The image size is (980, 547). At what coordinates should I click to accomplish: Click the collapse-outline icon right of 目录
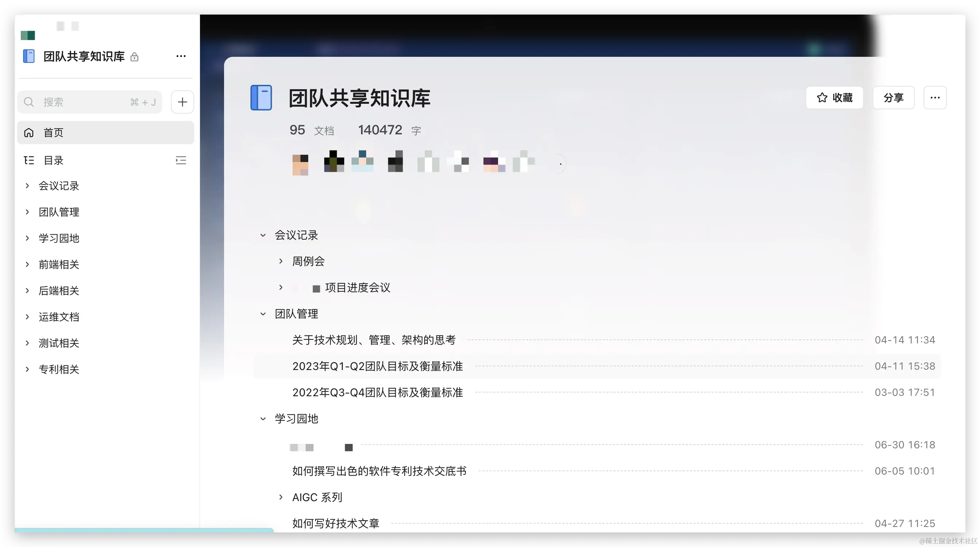click(181, 160)
